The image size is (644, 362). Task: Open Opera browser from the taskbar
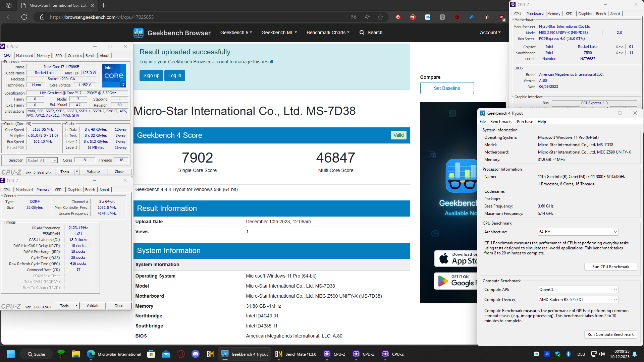181,354
